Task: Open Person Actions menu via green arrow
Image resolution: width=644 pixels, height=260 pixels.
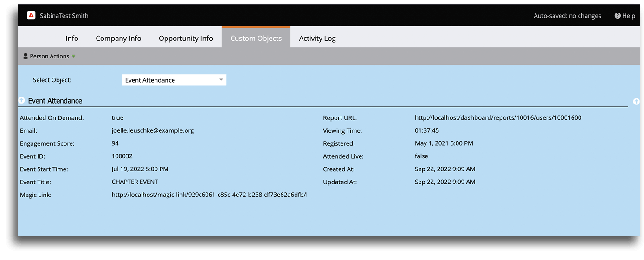Action: point(74,56)
